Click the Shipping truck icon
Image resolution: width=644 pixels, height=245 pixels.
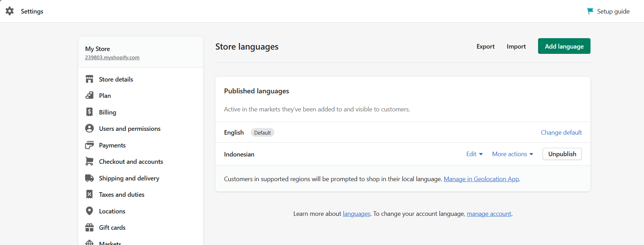point(90,178)
